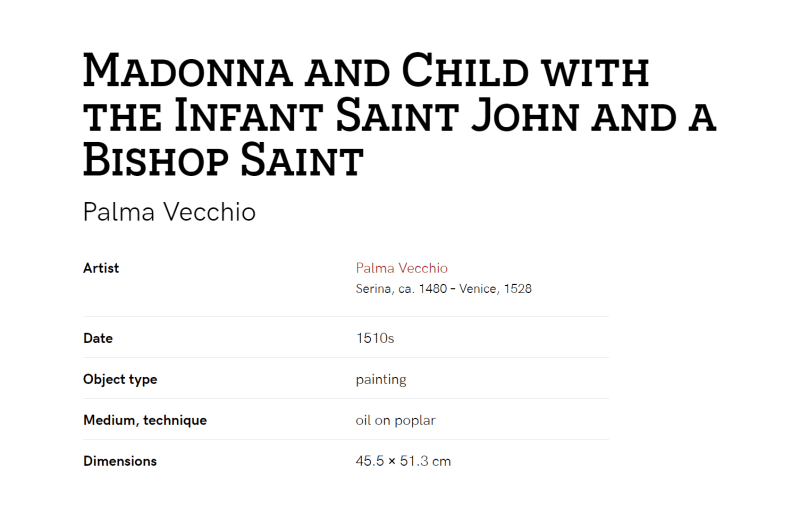Click the word with in the title
This screenshot has height=520, width=800.
595,72
